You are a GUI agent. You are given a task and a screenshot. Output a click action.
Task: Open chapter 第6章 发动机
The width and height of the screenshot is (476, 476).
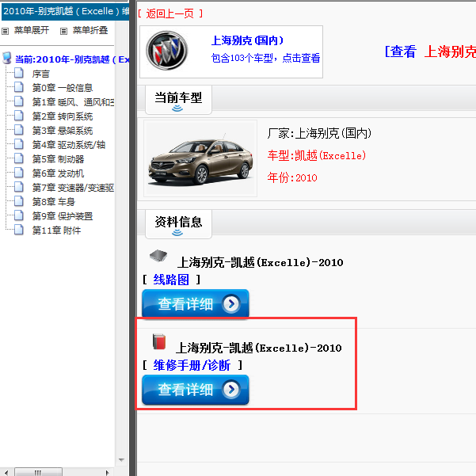coord(59,173)
